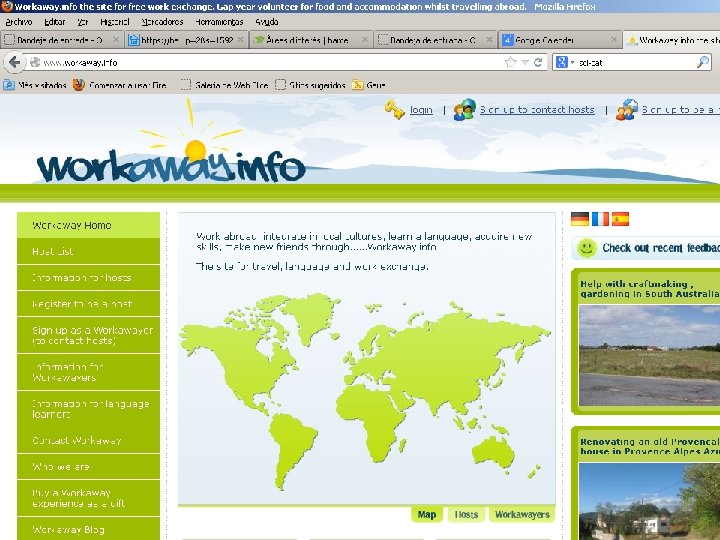The width and height of the screenshot is (720, 540).
Task: Select Workaway Home in sidebar
Action: click(88, 225)
